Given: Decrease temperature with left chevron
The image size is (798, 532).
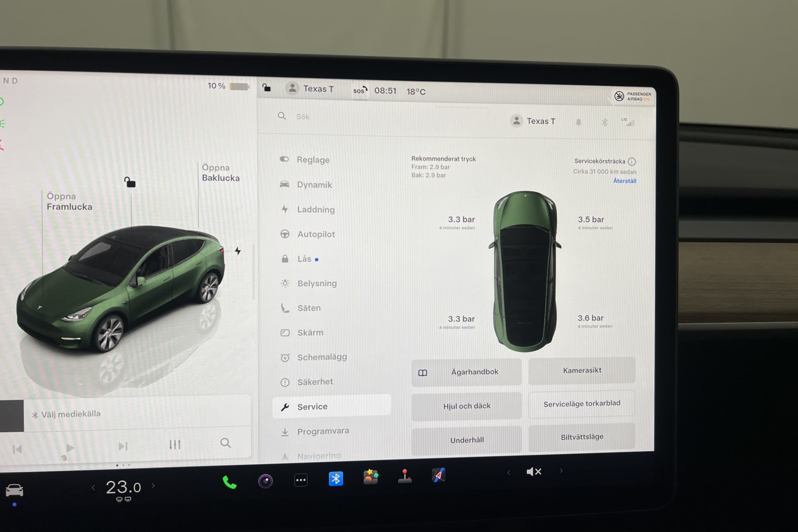Looking at the screenshot, I should pos(93,487).
